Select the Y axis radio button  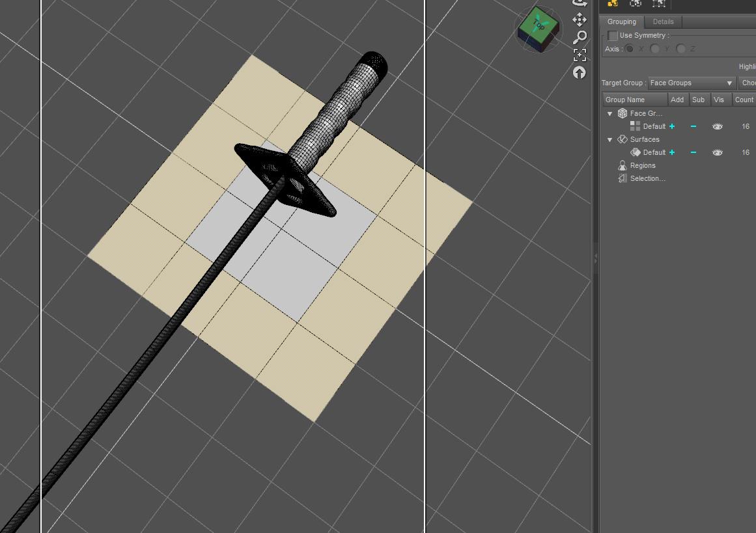655,49
